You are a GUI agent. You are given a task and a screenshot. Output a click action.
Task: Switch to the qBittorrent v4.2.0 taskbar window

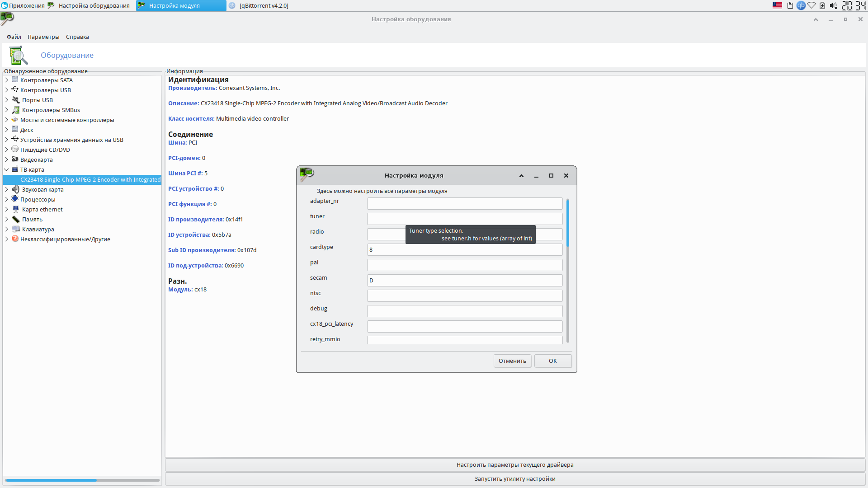pos(263,5)
